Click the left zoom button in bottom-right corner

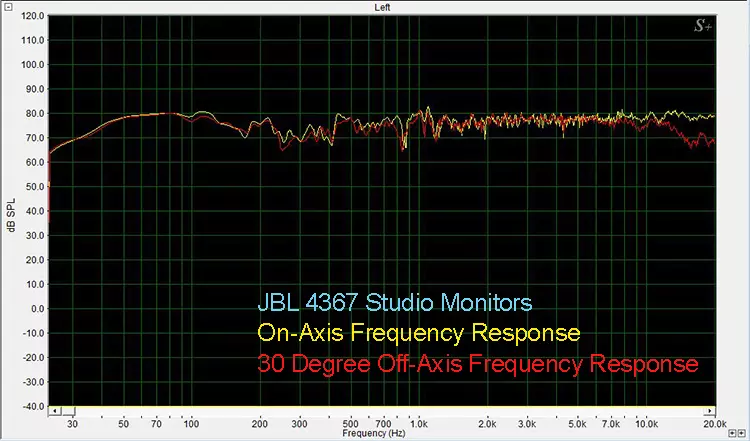point(731,433)
